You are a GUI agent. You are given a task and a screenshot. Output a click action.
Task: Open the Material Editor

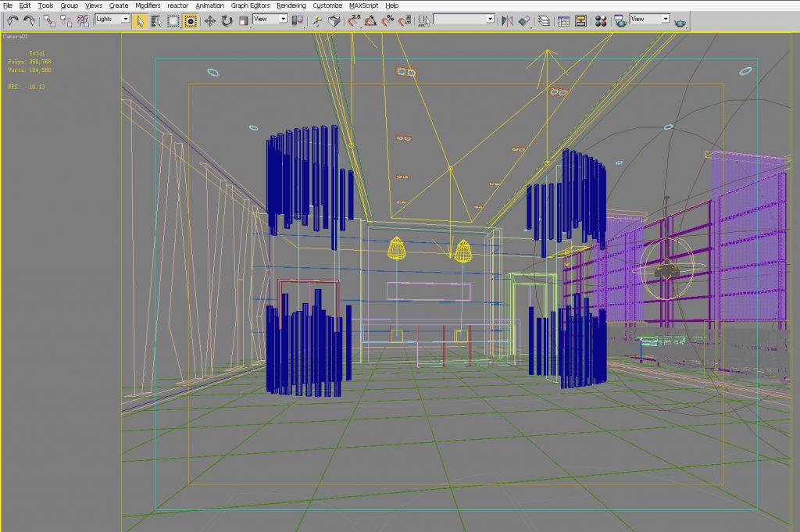tap(600, 22)
